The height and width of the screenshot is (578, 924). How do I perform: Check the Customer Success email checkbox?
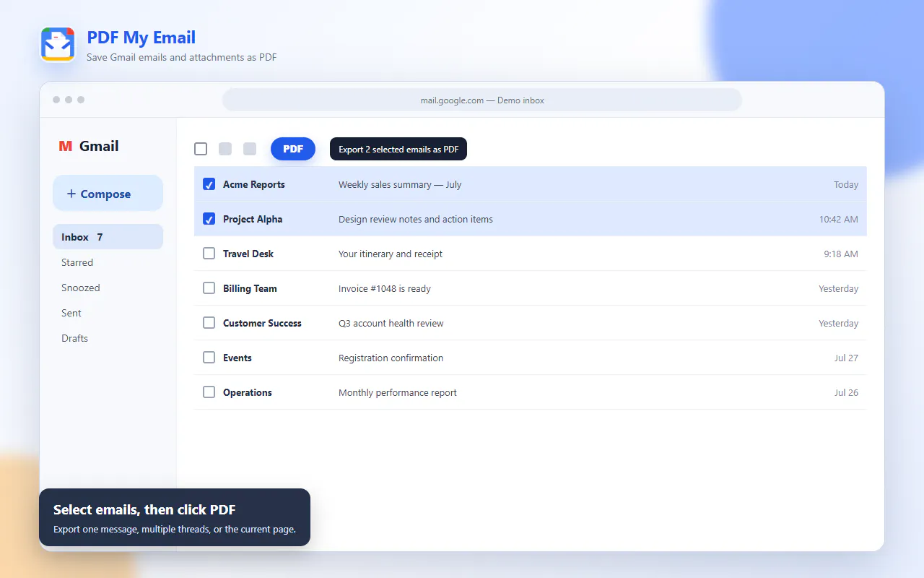point(209,323)
